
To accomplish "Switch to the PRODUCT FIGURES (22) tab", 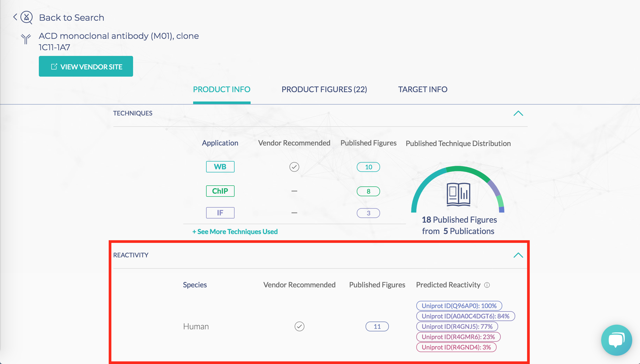I will click(x=324, y=89).
